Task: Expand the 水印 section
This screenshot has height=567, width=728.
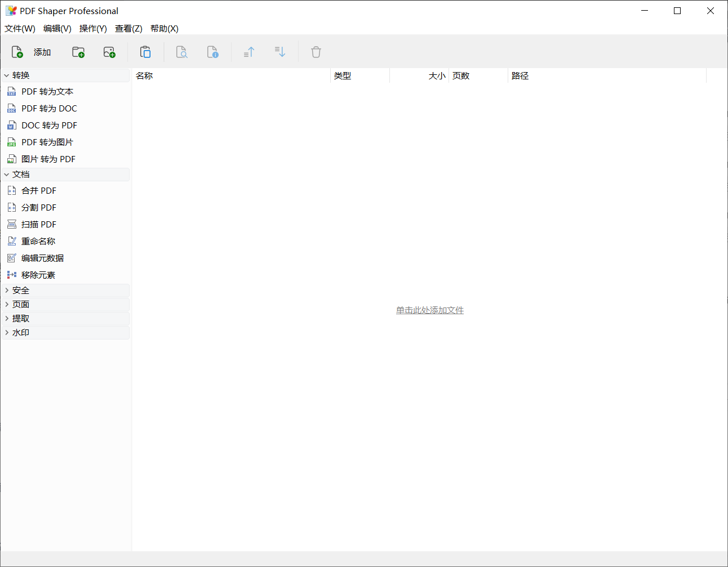Action: 20,332
